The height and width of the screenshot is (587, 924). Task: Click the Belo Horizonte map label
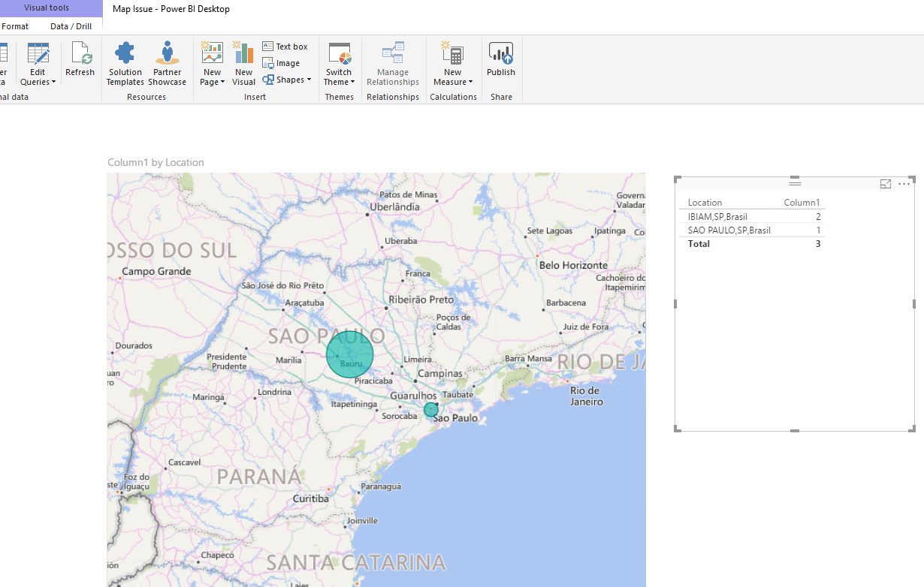tap(573, 265)
